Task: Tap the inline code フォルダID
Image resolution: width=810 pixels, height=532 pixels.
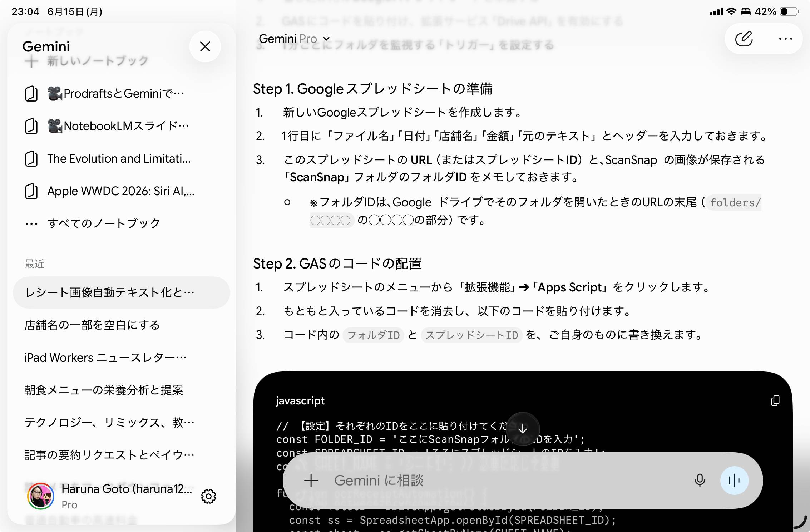Action: tap(373, 335)
